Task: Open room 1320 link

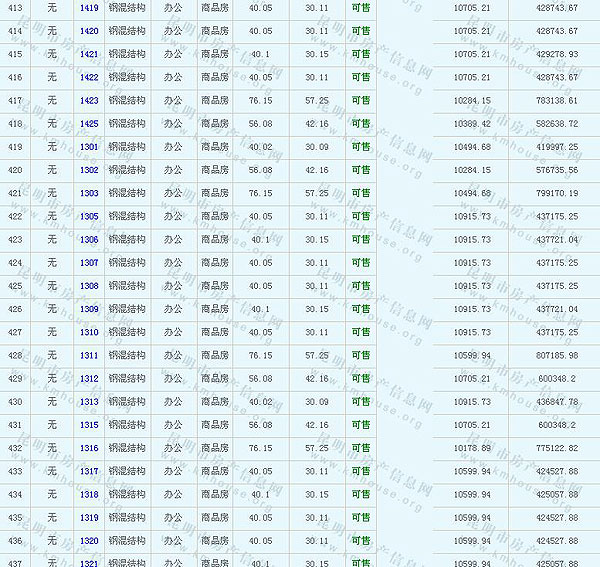Action: pyautogui.click(x=89, y=541)
